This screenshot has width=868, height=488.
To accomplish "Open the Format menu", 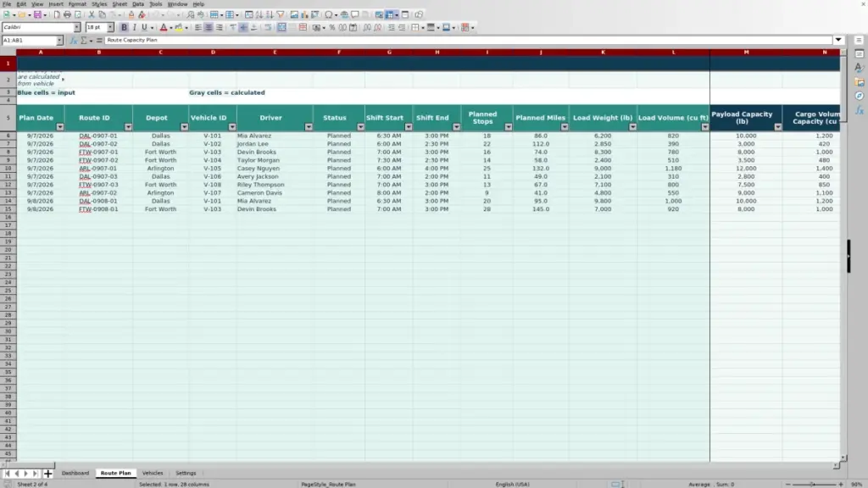I will [77, 4].
